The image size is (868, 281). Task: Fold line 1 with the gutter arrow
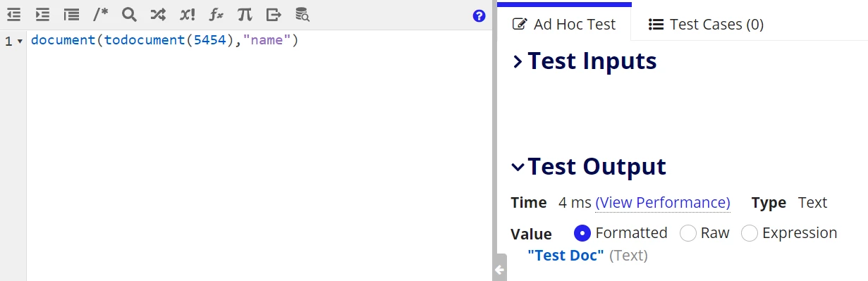click(x=20, y=42)
